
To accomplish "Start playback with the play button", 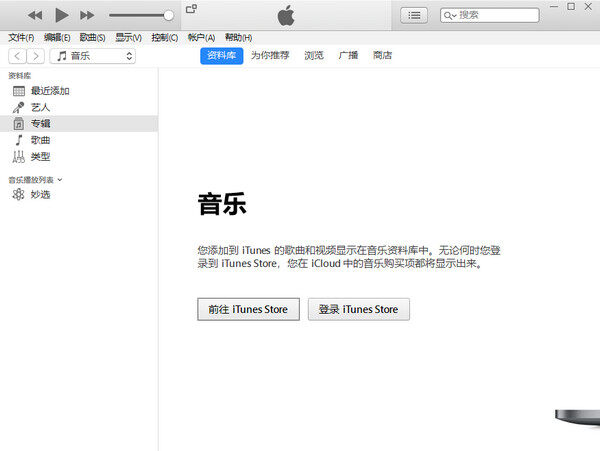I will click(62, 15).
